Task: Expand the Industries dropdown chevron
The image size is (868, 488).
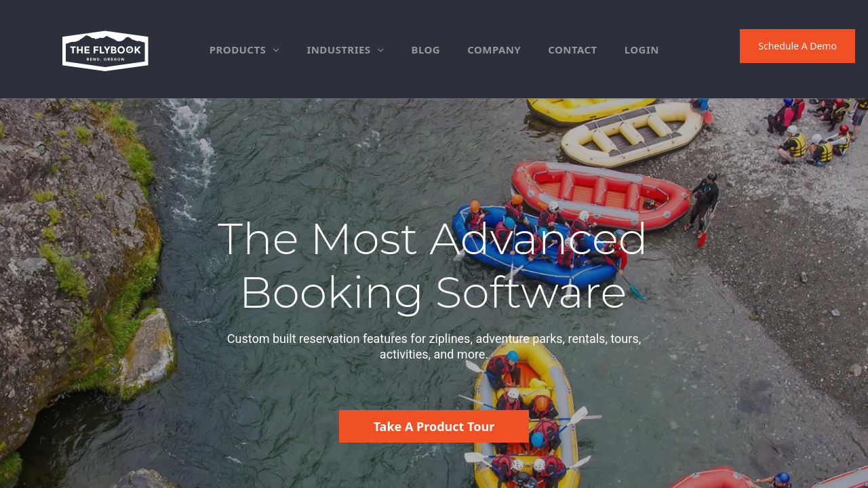Action: point(380,50)
